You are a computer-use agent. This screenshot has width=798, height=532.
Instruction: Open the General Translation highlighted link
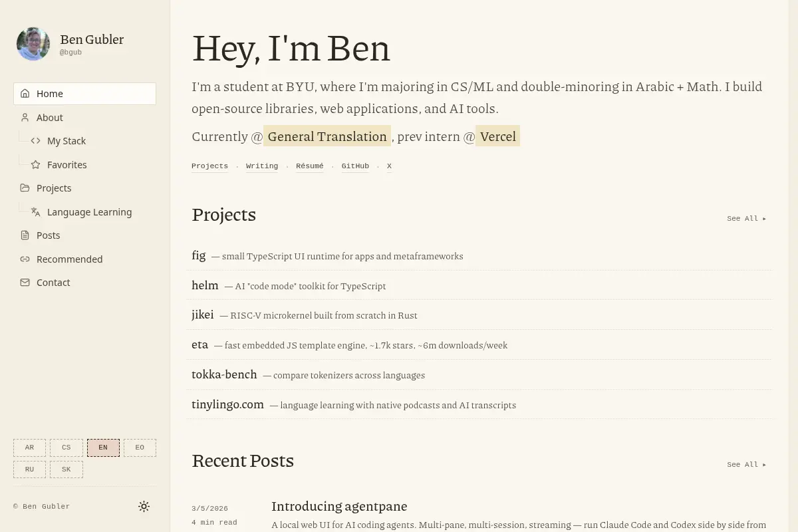point(327,136)
